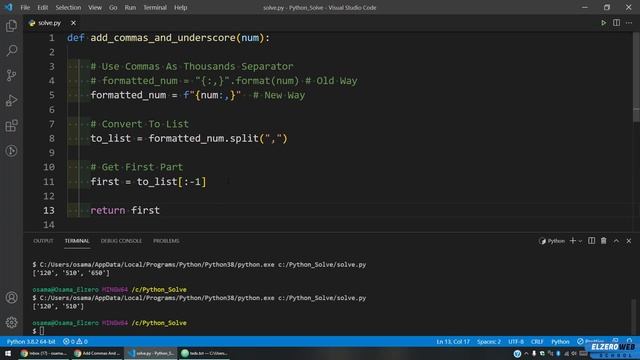Close the terminal panel
Image resolution: width=640 pixels, height=360 pixels.
(x=629, y=241)
